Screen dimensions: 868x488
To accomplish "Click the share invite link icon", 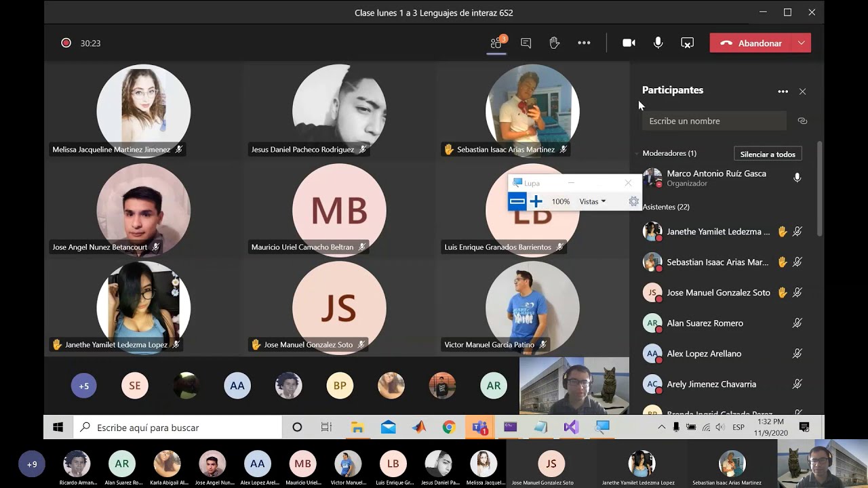I will pyautogui.click(x=802, y=121).
